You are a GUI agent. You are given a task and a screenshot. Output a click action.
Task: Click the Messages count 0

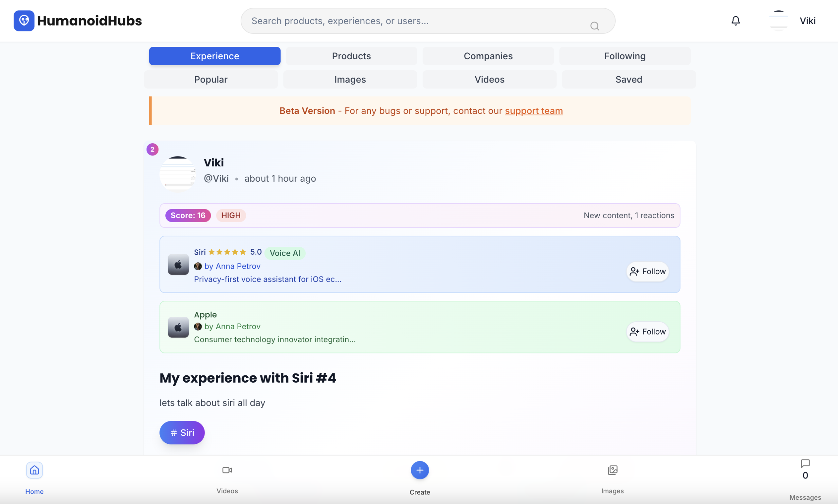coord(805,476)
